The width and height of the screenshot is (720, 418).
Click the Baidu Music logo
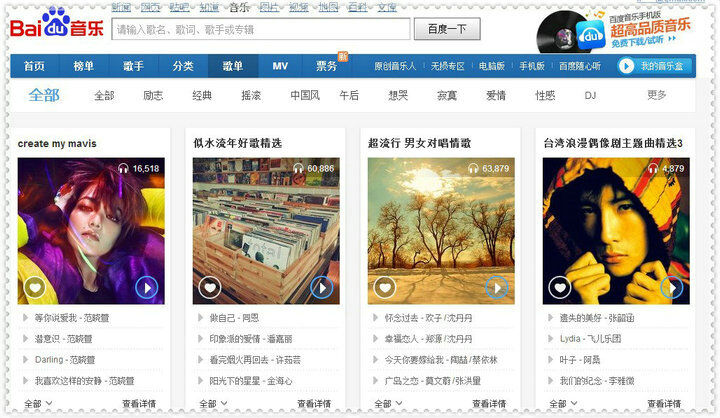(x=56, y=24)
